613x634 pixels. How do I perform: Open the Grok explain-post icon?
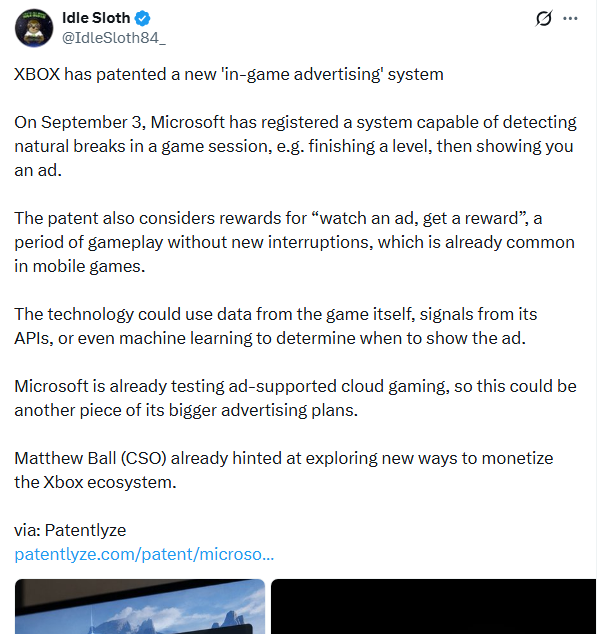pos(543,18)
